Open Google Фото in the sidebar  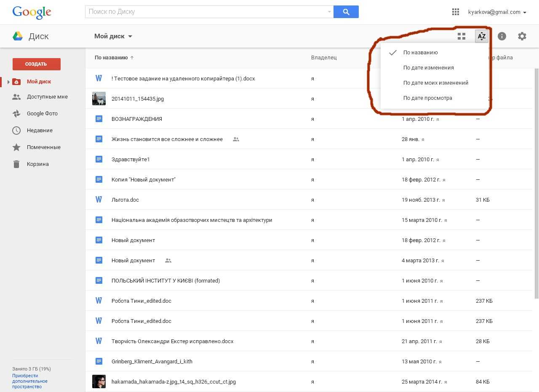(x=42, y=114)
